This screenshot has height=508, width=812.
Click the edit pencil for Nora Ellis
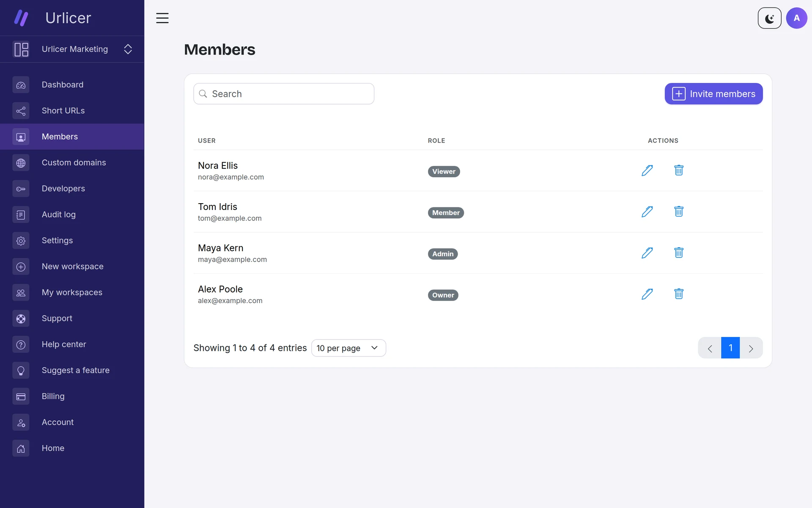(647, 170)
